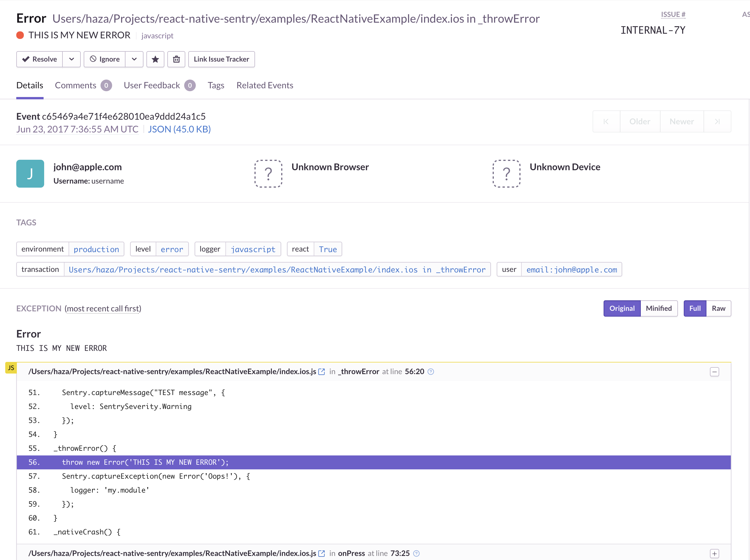Open the Ignore dropdown arrow
Image resolution: width=750 pixels, height=560 pixels.
(x=134, y=59)
